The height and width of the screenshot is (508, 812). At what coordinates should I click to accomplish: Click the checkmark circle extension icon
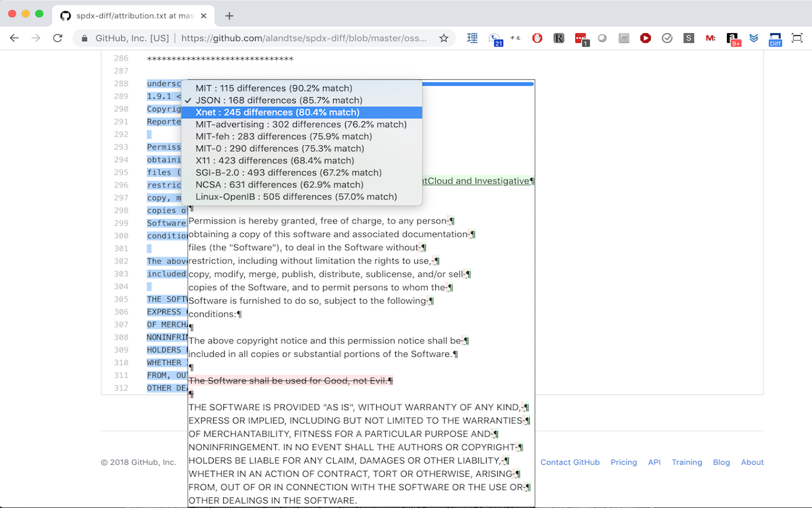tap(667, 38)
